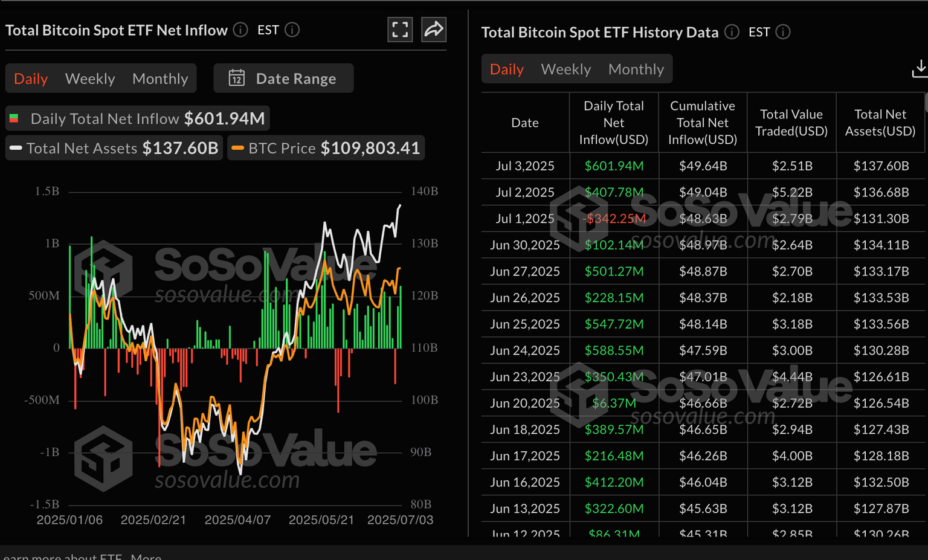Click $126.61B net assets cell

pos(881,377)
